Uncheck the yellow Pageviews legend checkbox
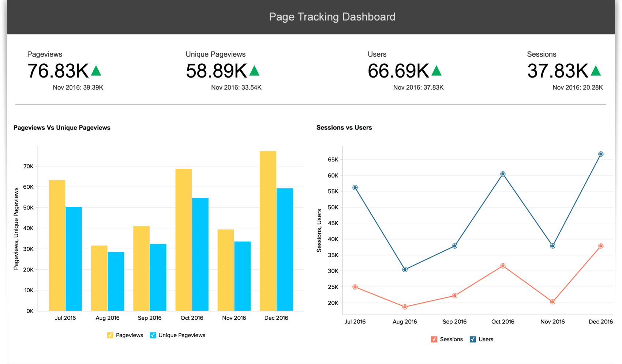This screenshot has width=622, height=364. 110,335
